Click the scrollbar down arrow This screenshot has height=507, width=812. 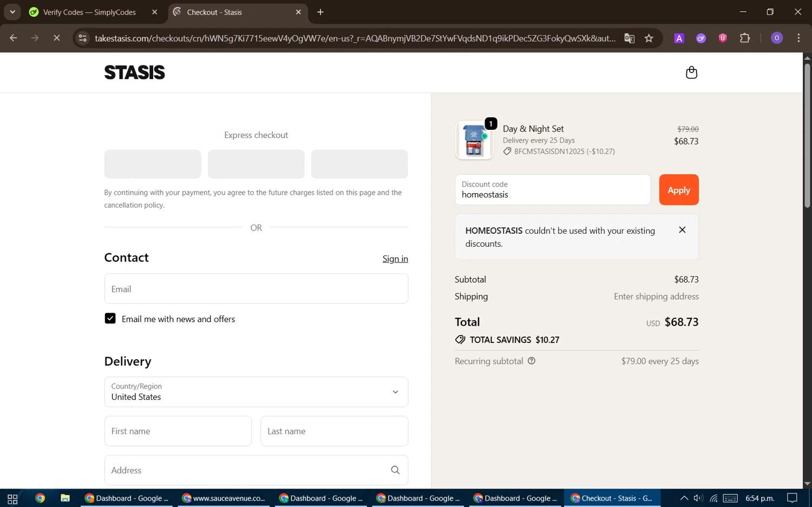pos(807,484)
